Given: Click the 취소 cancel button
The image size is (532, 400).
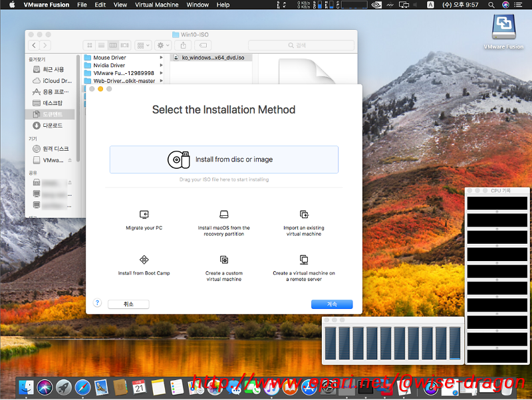Looking at the screenshot, I should (128, 304).
